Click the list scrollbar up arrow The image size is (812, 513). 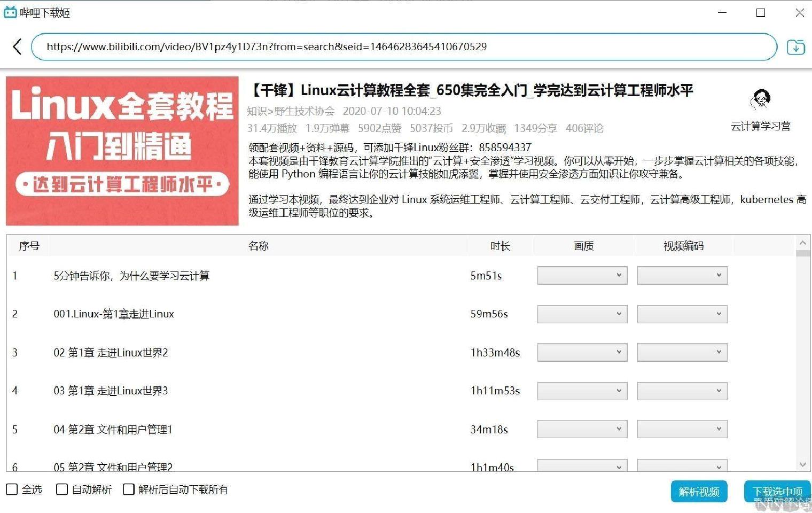(x=802, y=243)
